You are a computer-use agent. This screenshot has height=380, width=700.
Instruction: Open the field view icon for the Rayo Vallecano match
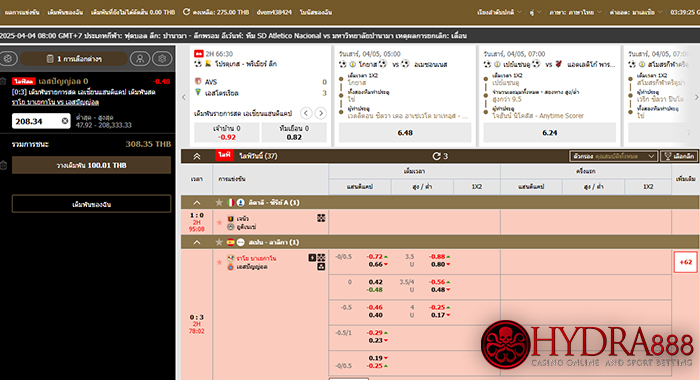321,258
